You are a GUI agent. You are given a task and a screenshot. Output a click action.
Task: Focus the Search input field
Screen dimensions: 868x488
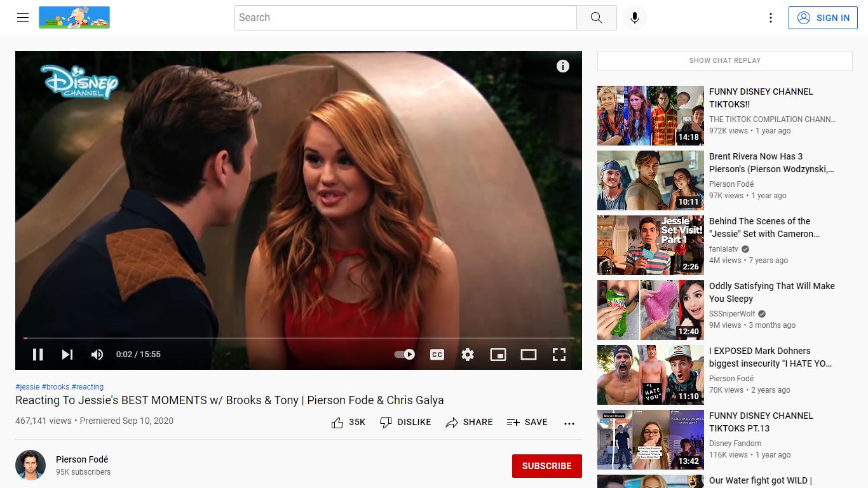405,18
